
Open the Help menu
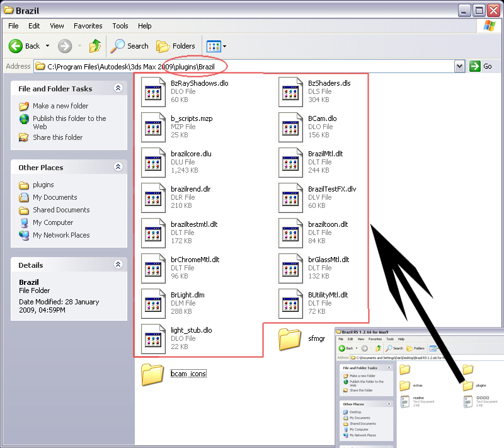click(145, 26)
